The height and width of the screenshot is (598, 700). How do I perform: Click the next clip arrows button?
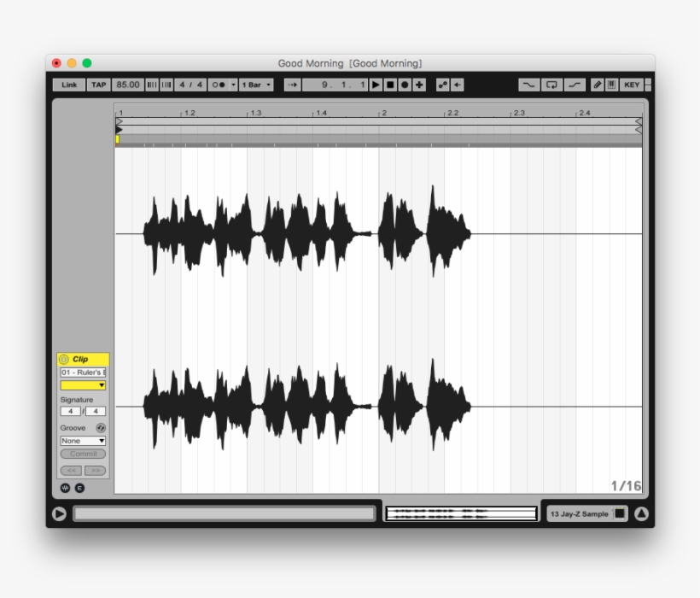click(x=96, y=470)
